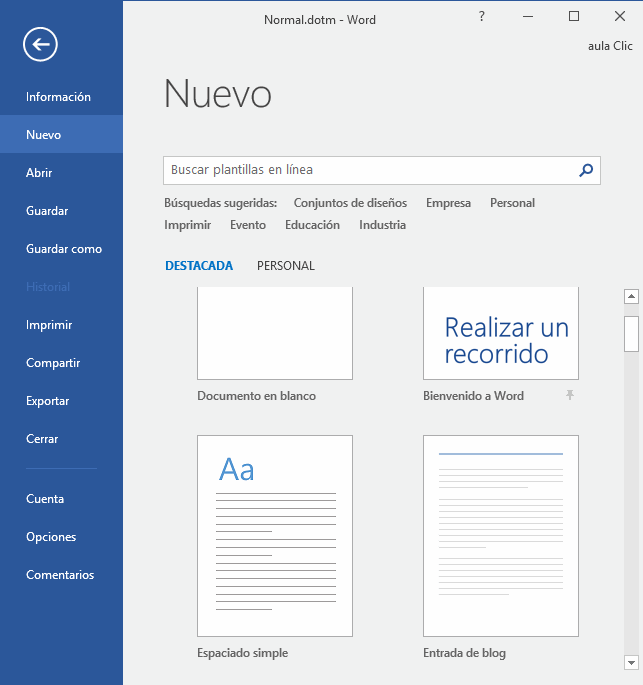
Task: Search suggested Educación templates
Action: 312,225
